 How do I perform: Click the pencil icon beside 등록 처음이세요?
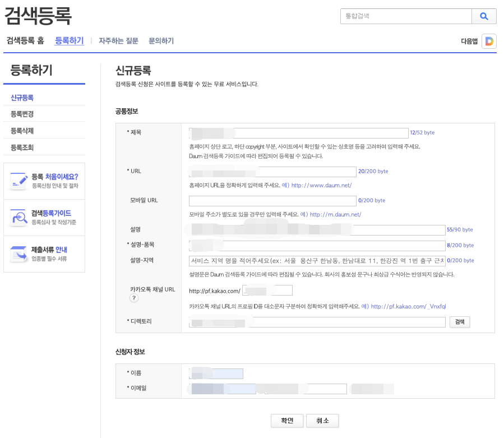pyautogui.click(x=19, y=179)
